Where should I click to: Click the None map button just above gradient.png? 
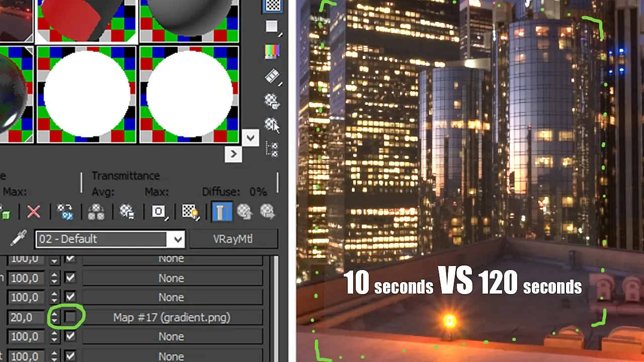(x=172, y=298)
